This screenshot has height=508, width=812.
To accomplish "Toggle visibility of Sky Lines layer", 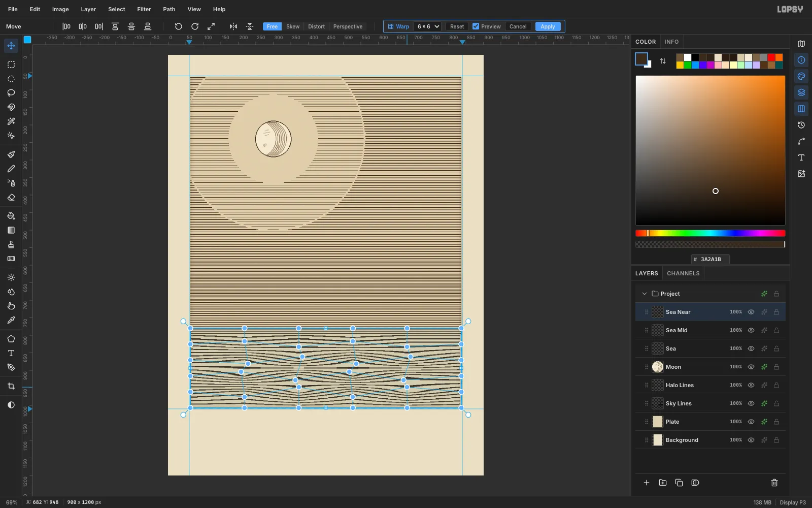I will [751, 403].
